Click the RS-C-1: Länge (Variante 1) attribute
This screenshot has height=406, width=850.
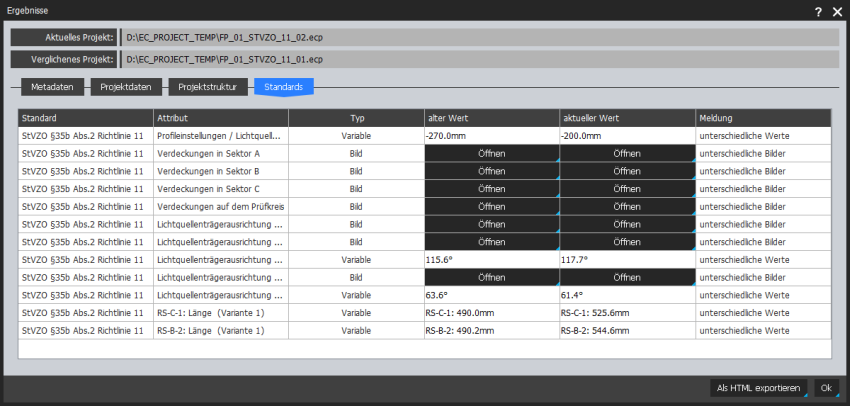pyautogui.click(x=221, y=313)
